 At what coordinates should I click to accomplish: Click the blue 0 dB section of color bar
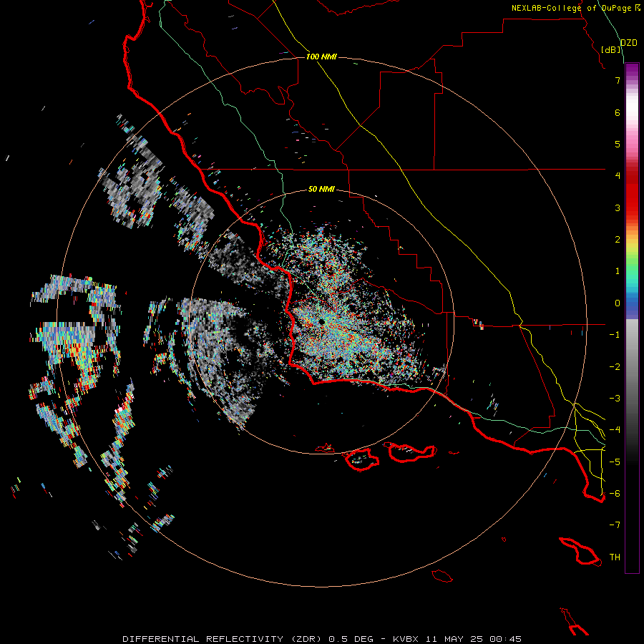[x=632, y=306]
